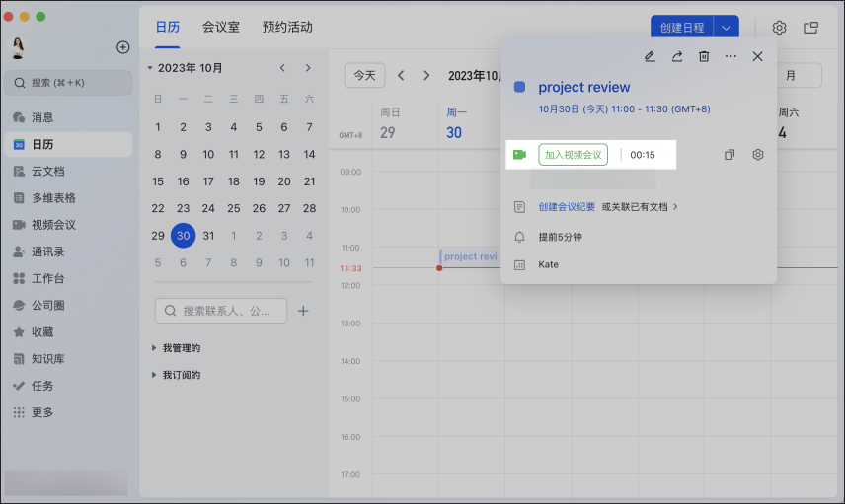Click the blue event color square

point(520,87)
